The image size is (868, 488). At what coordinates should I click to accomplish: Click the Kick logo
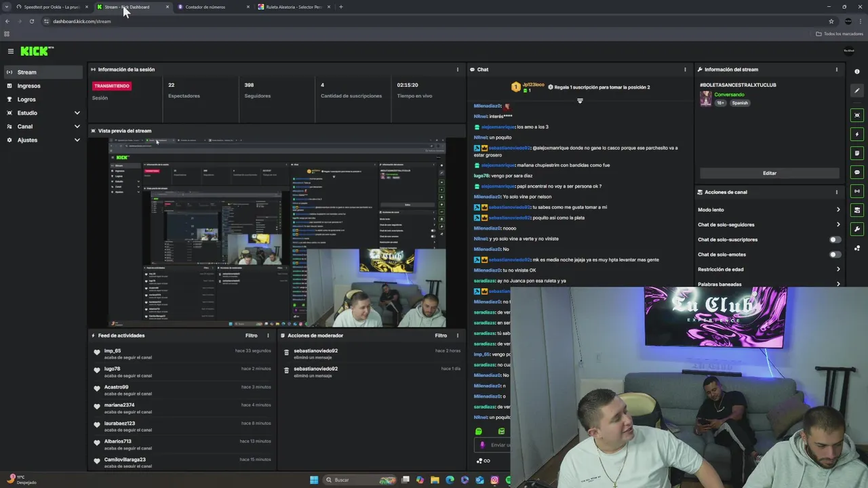click(37, 51)
